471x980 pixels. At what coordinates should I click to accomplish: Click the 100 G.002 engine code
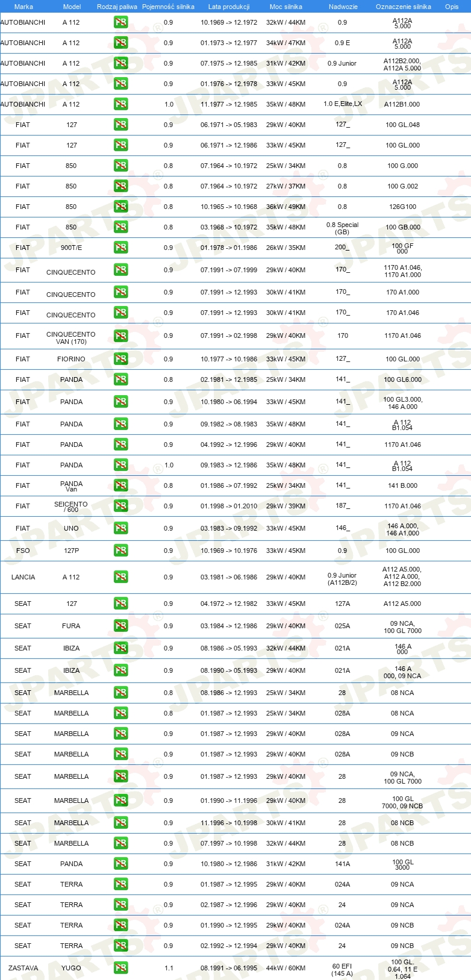pyautogui.click(x=402, y=186)
